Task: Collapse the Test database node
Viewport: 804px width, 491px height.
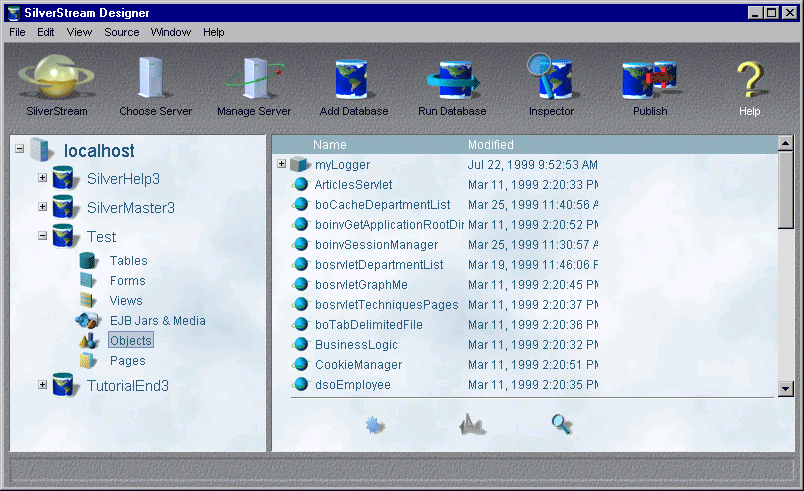Action: tap(43, 236)
